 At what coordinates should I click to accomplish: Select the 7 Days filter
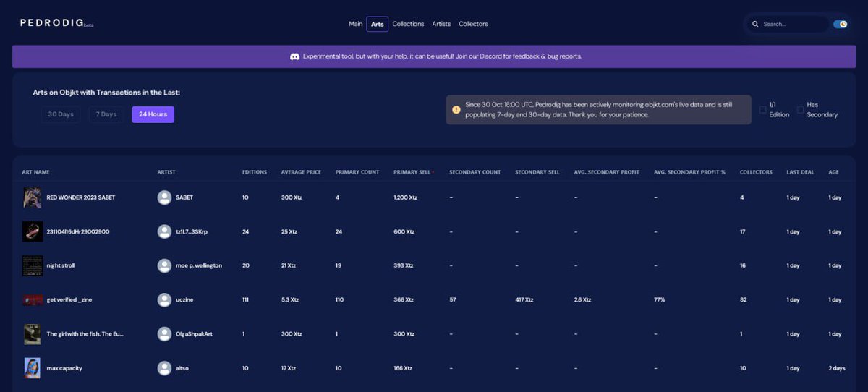tap(106, 114)
